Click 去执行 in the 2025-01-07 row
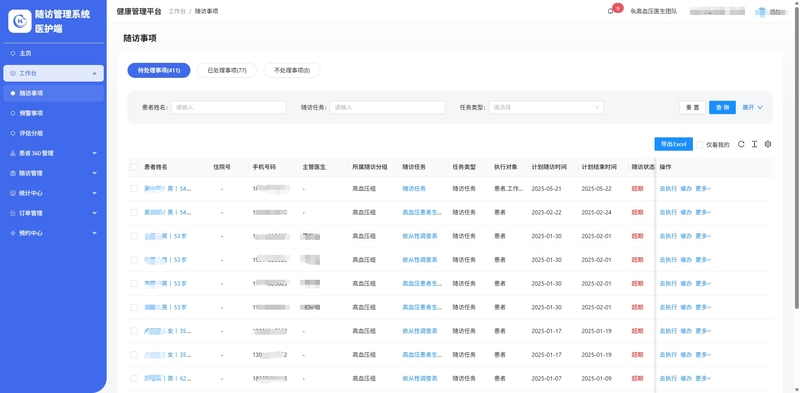The image size is (800, 393). click(668, 378)
